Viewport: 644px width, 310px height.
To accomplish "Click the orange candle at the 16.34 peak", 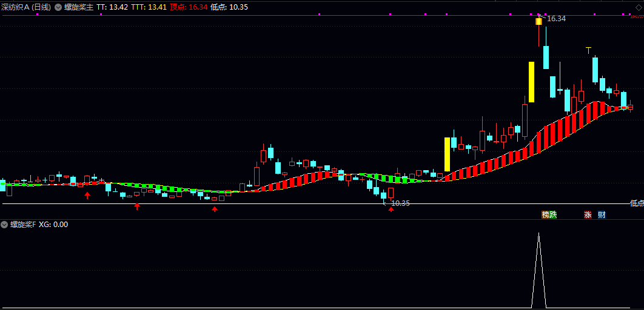I will (539, 21).
